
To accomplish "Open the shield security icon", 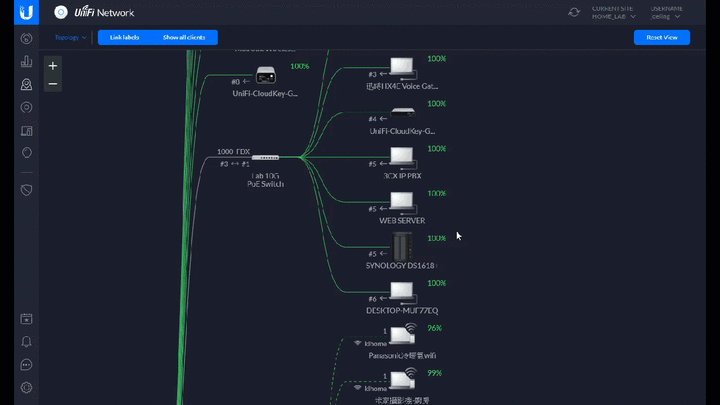I will pyautogui.click(x=26, y=190).
